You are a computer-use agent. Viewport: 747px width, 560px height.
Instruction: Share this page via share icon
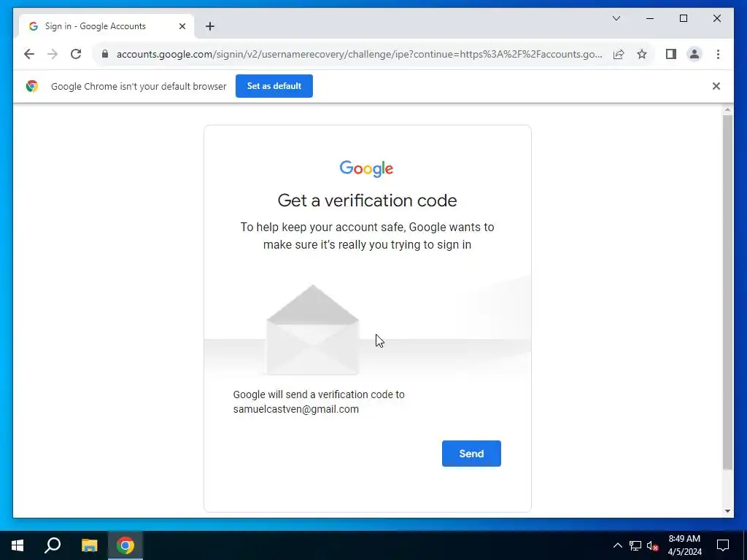[619, 54]
